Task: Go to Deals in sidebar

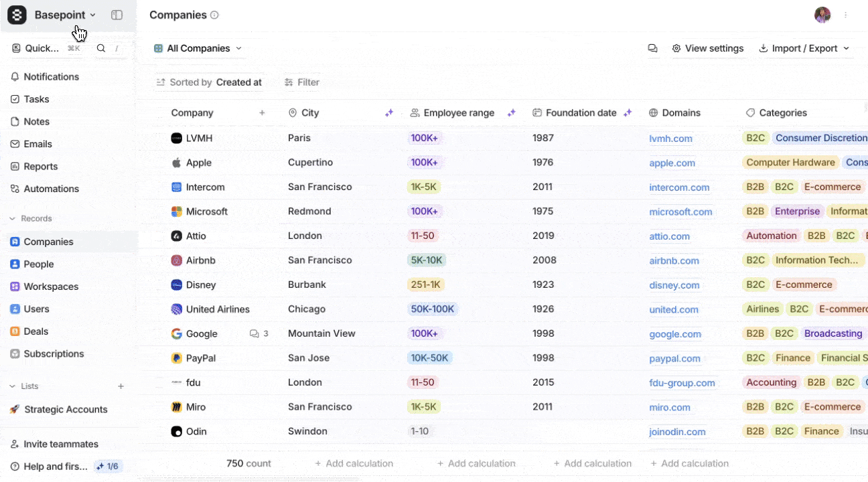Action: (36, 331)
